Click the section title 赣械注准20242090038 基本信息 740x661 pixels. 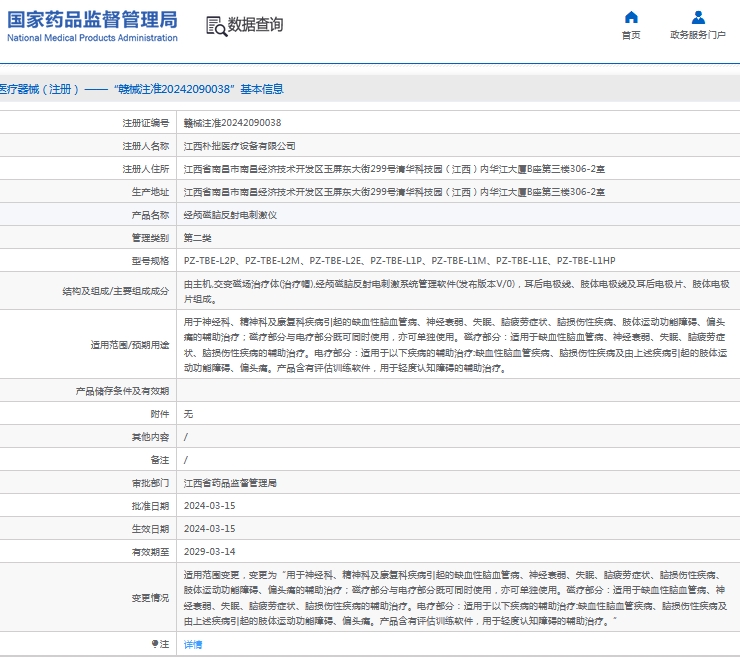click(199, 89)
